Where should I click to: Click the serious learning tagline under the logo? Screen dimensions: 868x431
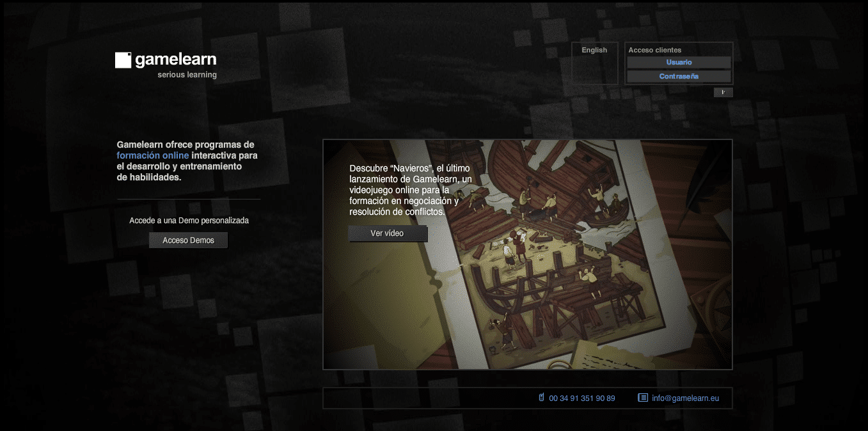coord(187,74)
